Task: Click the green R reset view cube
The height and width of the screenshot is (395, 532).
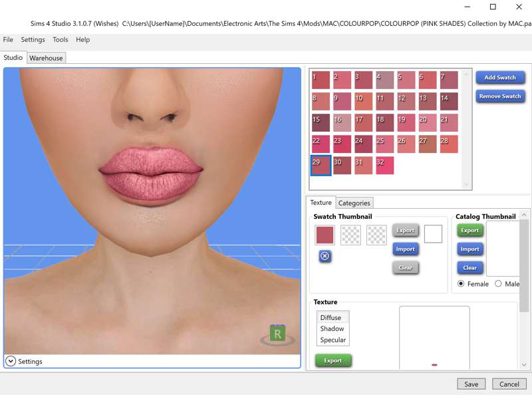Action: [x=277, y=334]
